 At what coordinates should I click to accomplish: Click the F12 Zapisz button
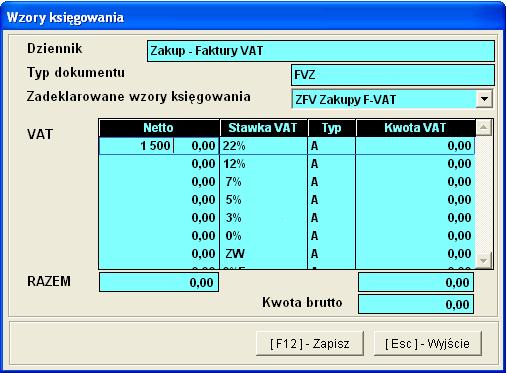click(310, 343)
